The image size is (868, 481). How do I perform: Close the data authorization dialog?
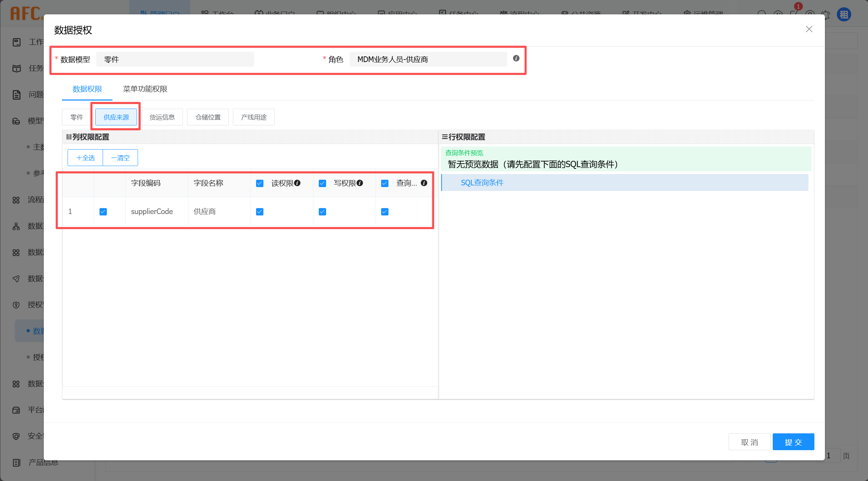point(809,29)
